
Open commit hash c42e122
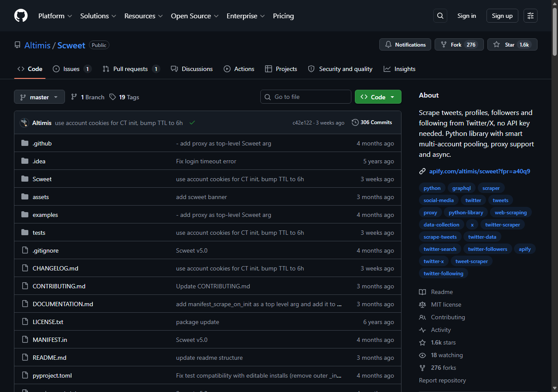pos(302,123)
